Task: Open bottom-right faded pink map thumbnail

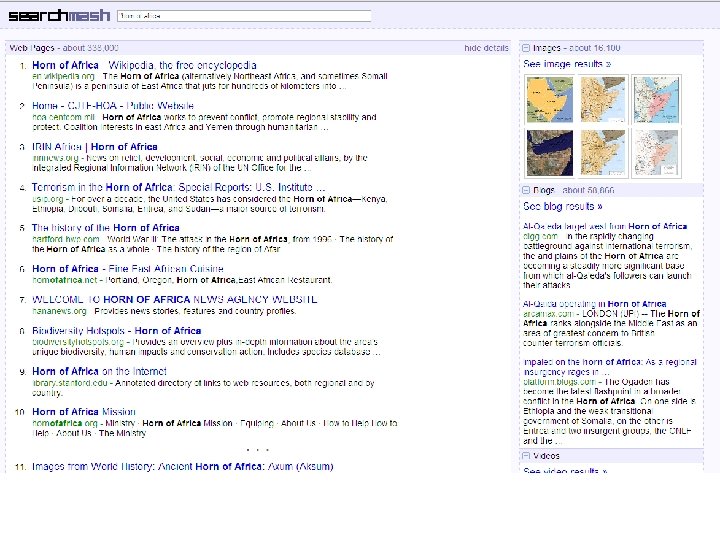Action: point(656,153)
